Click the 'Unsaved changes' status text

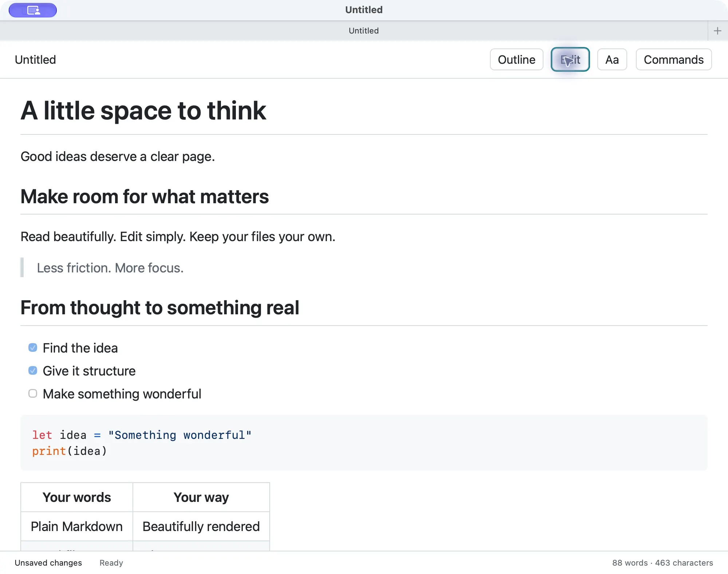(x=48, y=563)
